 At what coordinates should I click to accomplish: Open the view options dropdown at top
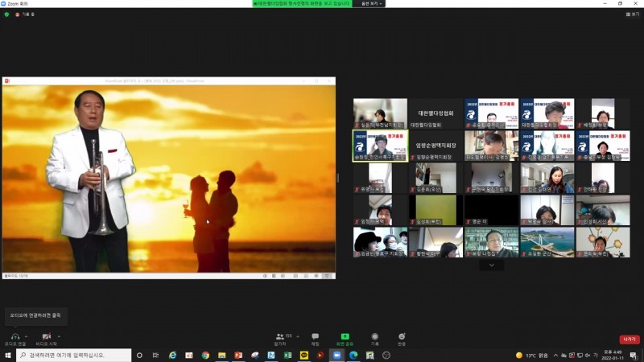pyautogui.click(x=369, y=3)
